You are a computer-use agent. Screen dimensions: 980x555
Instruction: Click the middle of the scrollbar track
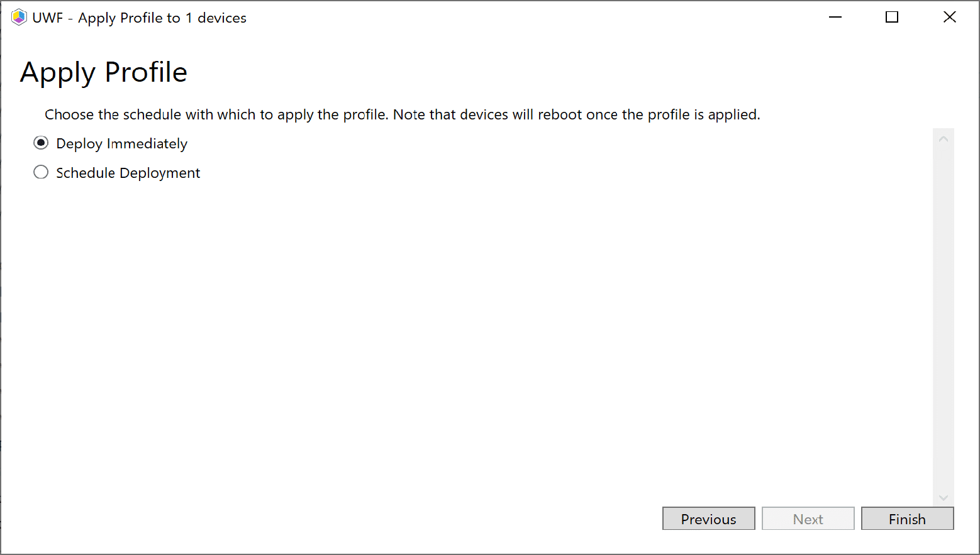pos(943,314)
